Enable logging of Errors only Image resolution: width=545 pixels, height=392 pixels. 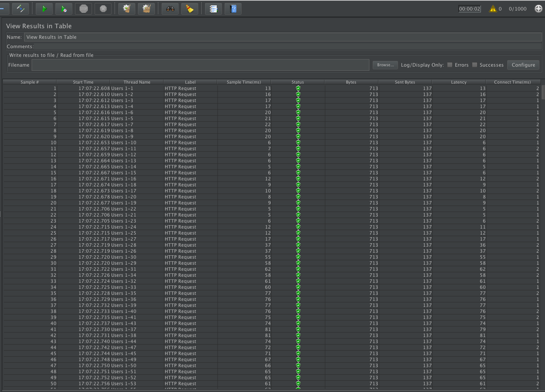click(x=450, y=65)
